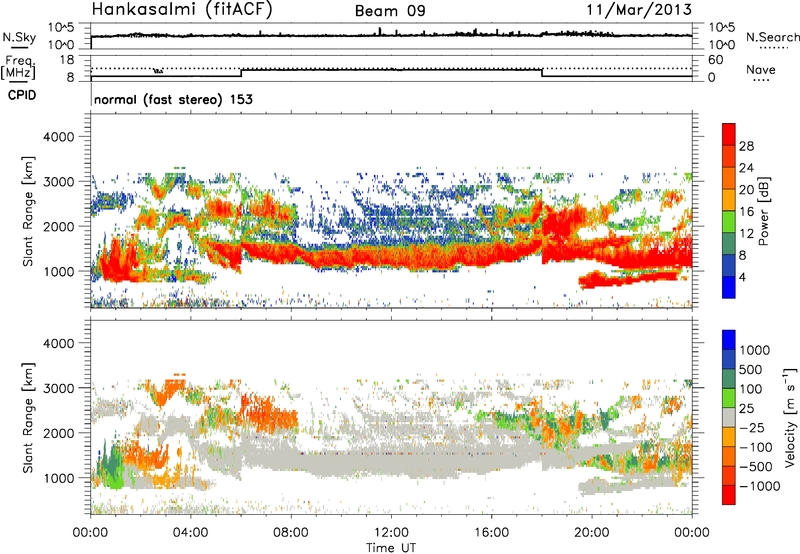Click the dotted line under Nave label
Screen dimensions: 800x554
761,81
